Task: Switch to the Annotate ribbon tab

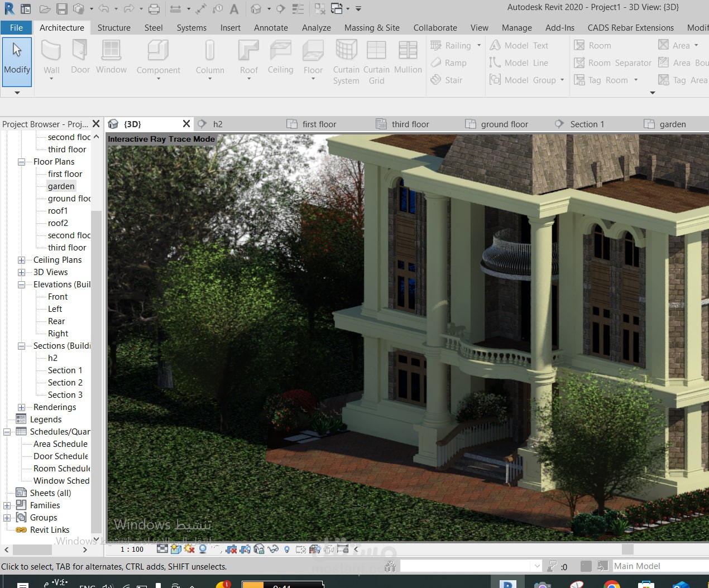Action: point(271,28)
